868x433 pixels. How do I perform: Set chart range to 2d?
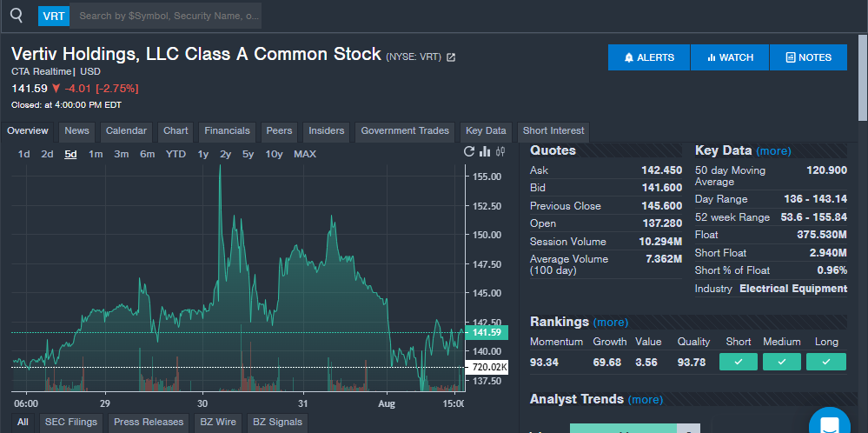click(x=47, y=154)
